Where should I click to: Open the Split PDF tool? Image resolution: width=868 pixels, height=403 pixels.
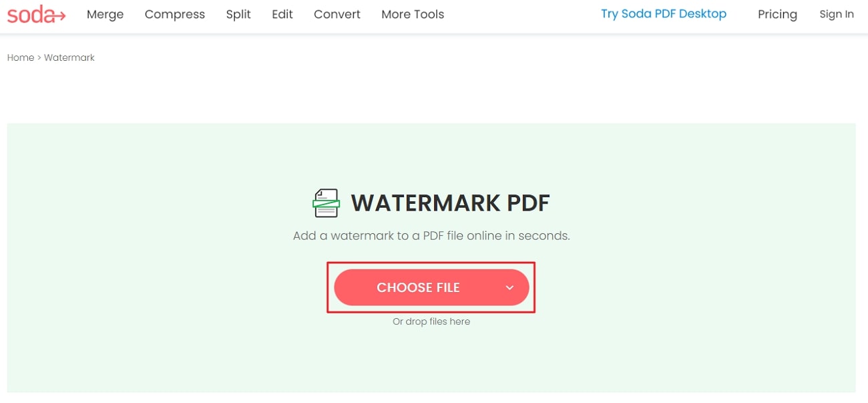coord(238,14)
